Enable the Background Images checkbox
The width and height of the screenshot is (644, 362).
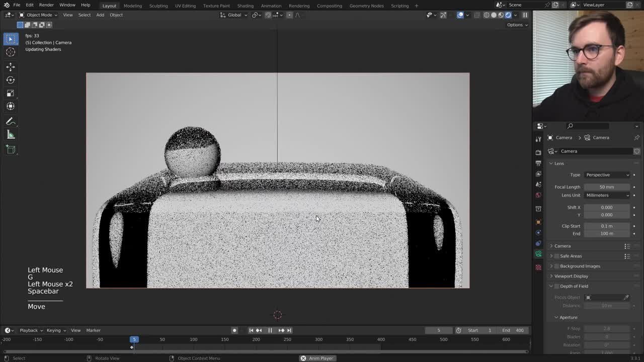(557, 266)
